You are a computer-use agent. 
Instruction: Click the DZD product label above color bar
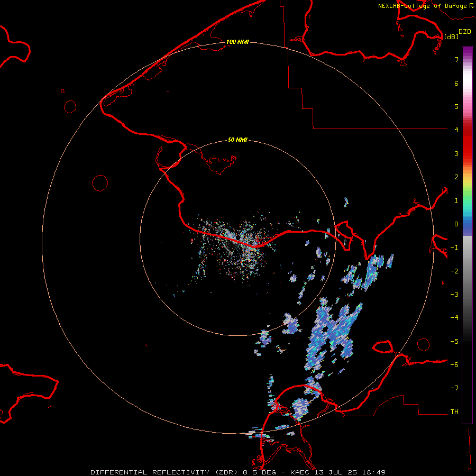pyautogui.click(x=465, y=32)
